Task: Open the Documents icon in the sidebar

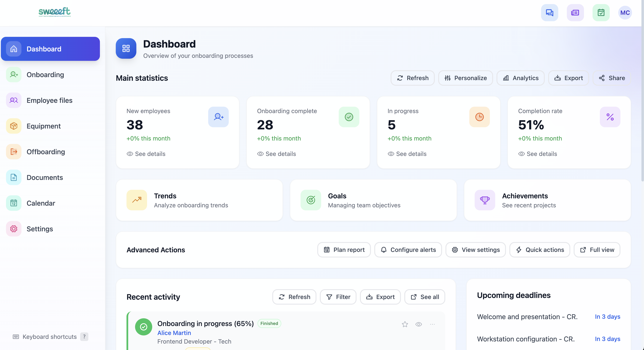Action: pyautogui.click(x=14, y=177)
